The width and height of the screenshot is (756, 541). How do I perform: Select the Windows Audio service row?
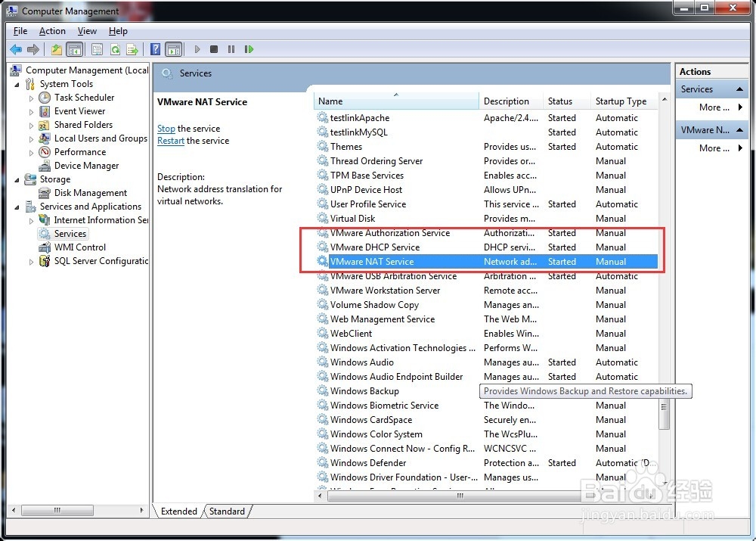(x=486, y=362)
